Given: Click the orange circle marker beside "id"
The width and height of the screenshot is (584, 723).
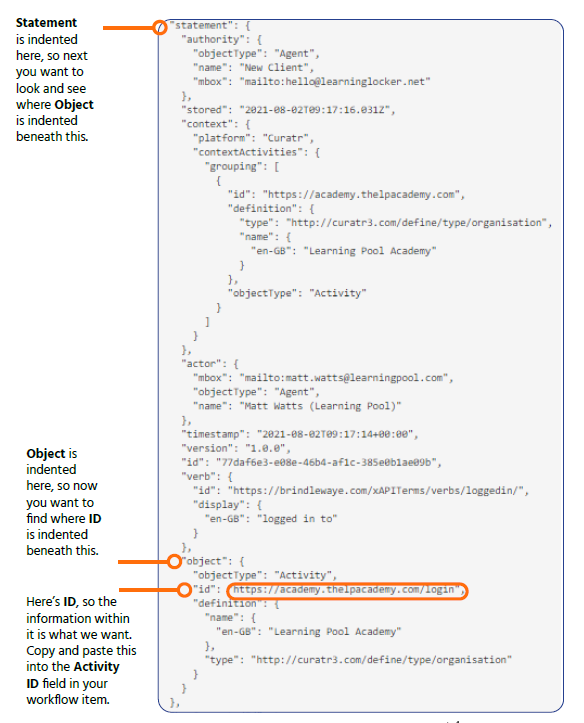Looking at the screenshot, I should 184,590.
